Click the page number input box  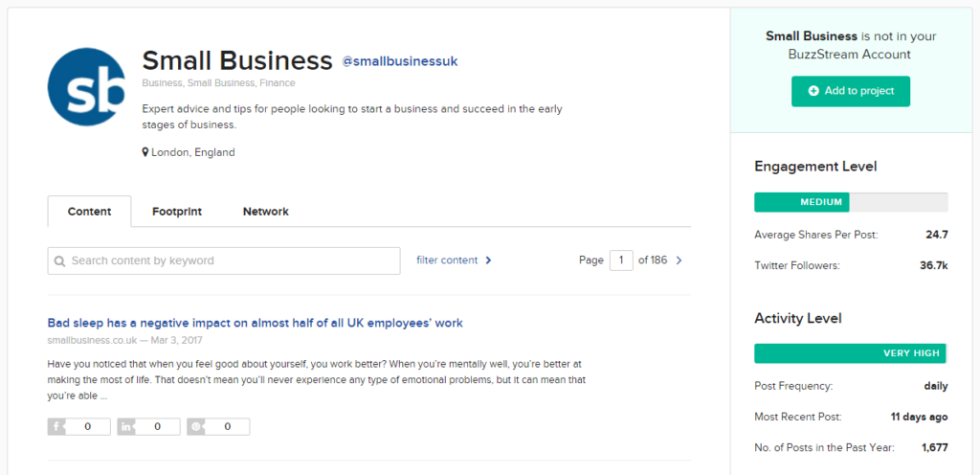click(621, 260)
